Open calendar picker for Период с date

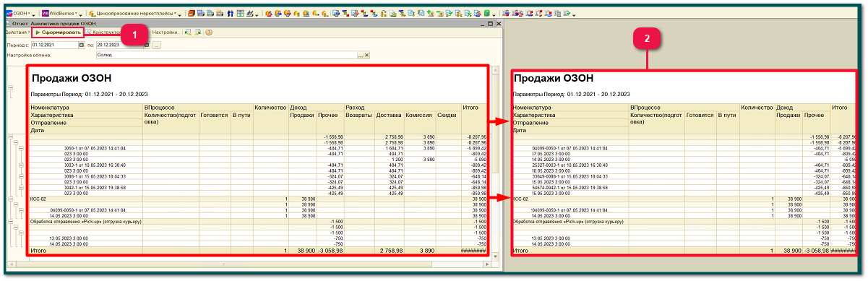[x=82, y=45]
